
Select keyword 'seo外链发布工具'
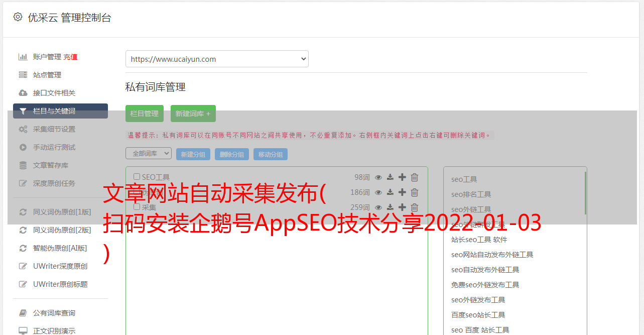tap(478, 300)
